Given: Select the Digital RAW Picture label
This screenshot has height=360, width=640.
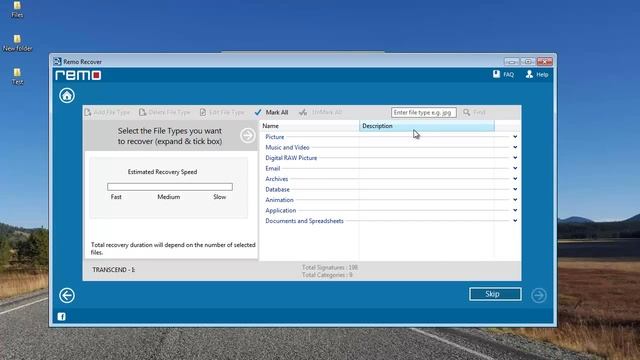Looking at the screenshot, I should 291,158.
